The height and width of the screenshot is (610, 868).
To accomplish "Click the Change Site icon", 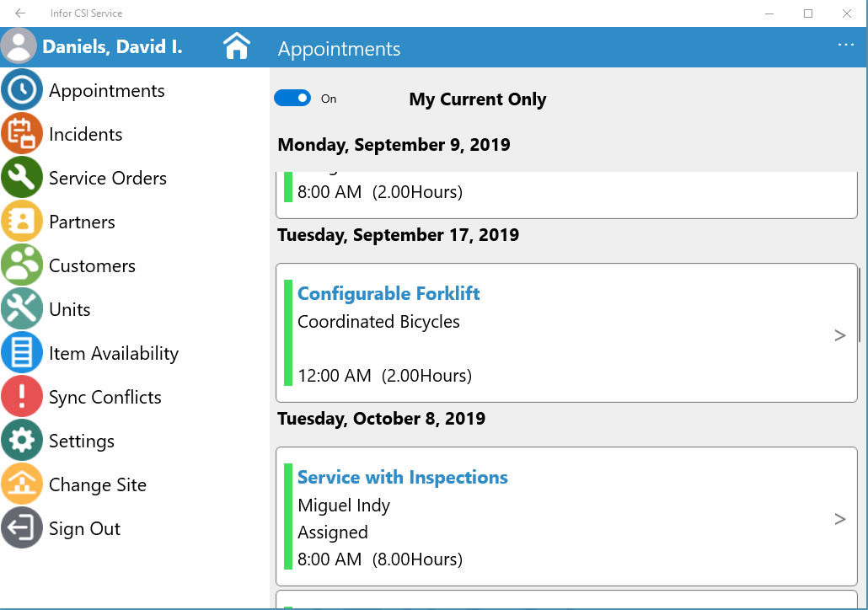I will click(22, 484).
